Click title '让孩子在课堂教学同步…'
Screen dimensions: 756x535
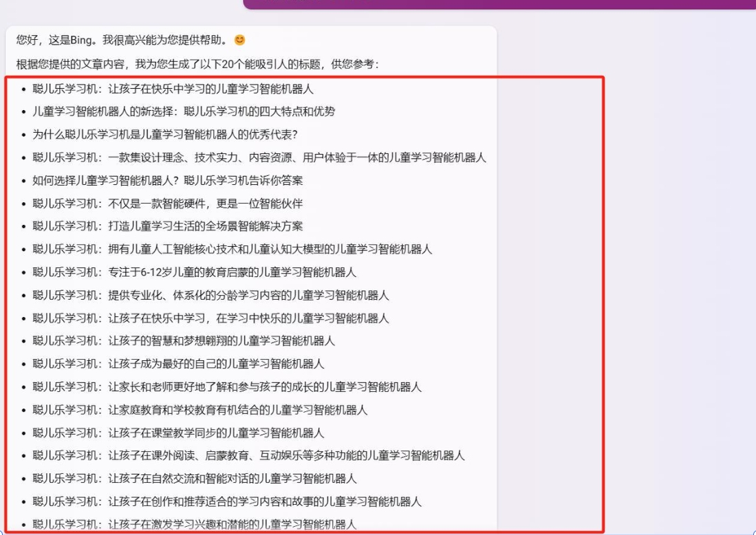178,433
